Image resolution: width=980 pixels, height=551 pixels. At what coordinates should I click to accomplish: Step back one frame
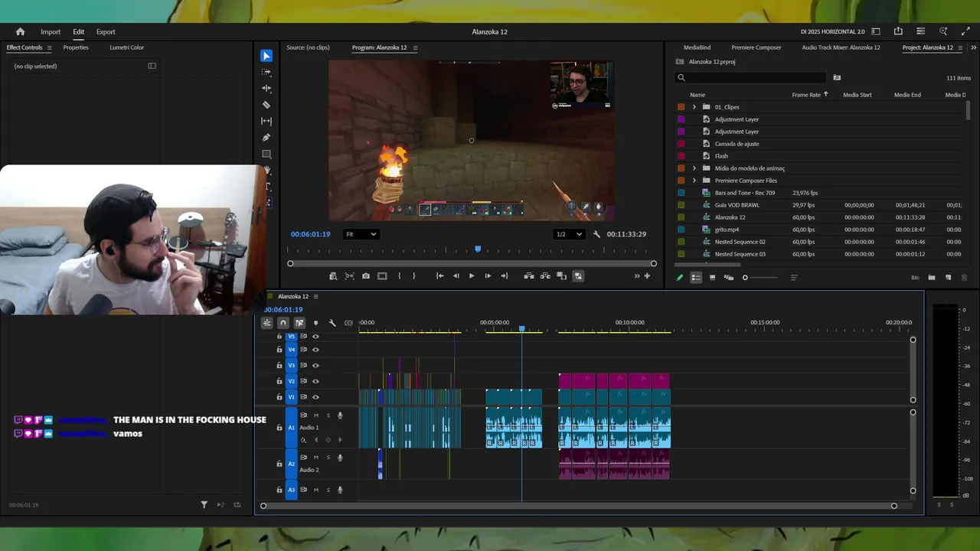pos(456,276)
